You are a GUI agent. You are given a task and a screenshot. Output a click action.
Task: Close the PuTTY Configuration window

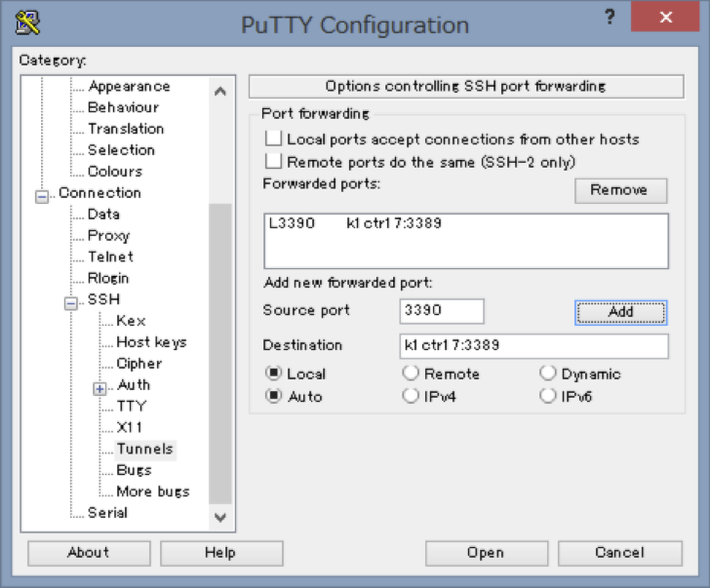[665, 17]
